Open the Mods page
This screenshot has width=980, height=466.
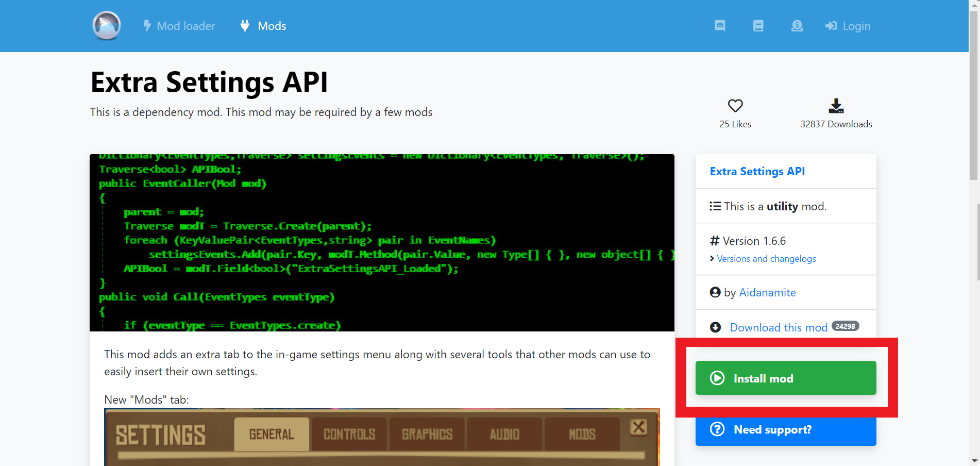click(263, 26)
